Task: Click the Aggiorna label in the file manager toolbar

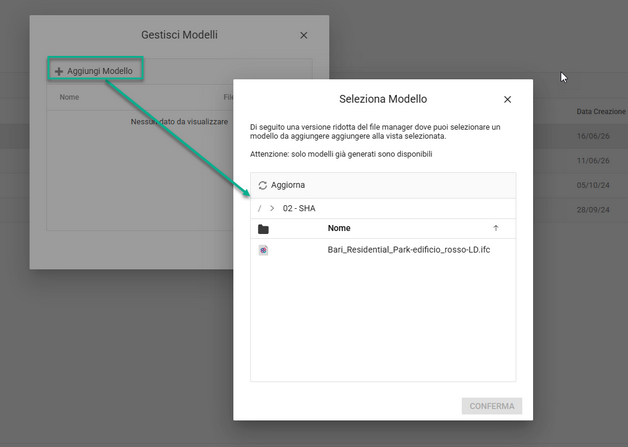Action: coord(288,185)
